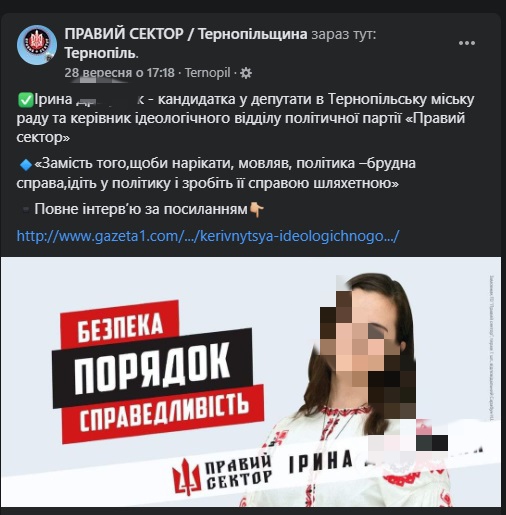
Task: Click the pointing hand emoji after посиланням
Action: (257, 210)
